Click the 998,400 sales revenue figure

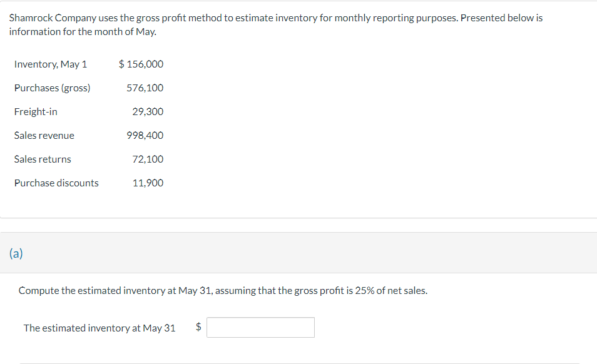[146, 135]
